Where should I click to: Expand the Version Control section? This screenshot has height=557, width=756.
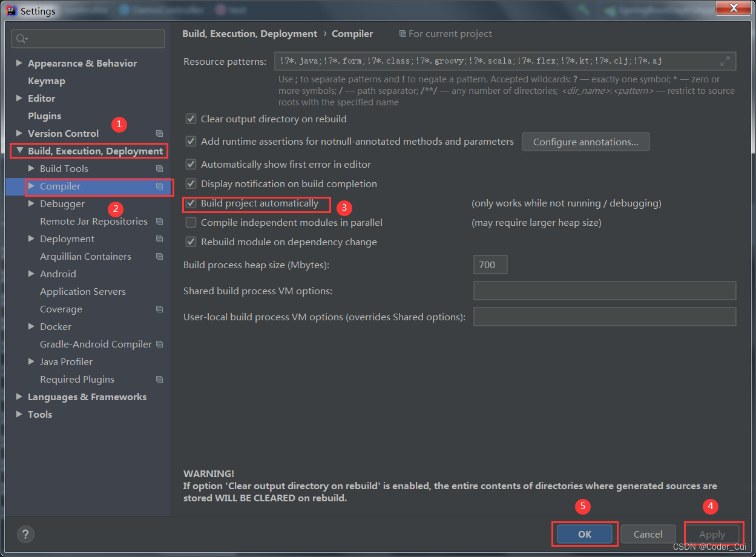pyautogui.click(x=19, y=133)
